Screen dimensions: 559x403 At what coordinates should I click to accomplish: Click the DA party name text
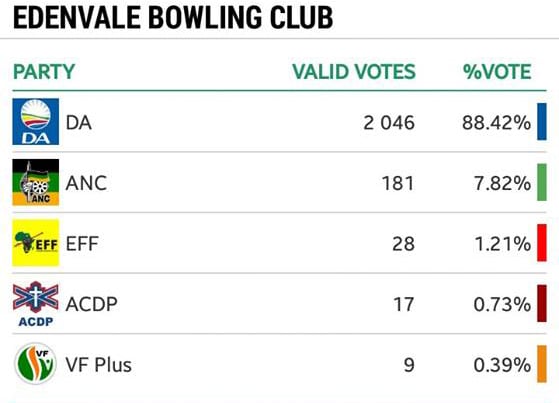(79, 123)
